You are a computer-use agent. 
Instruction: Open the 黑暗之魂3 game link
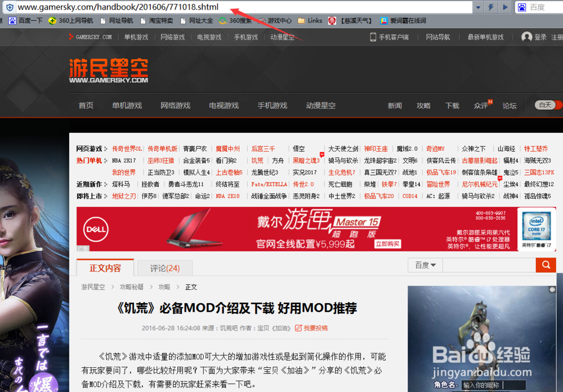[x=306, y=160]
